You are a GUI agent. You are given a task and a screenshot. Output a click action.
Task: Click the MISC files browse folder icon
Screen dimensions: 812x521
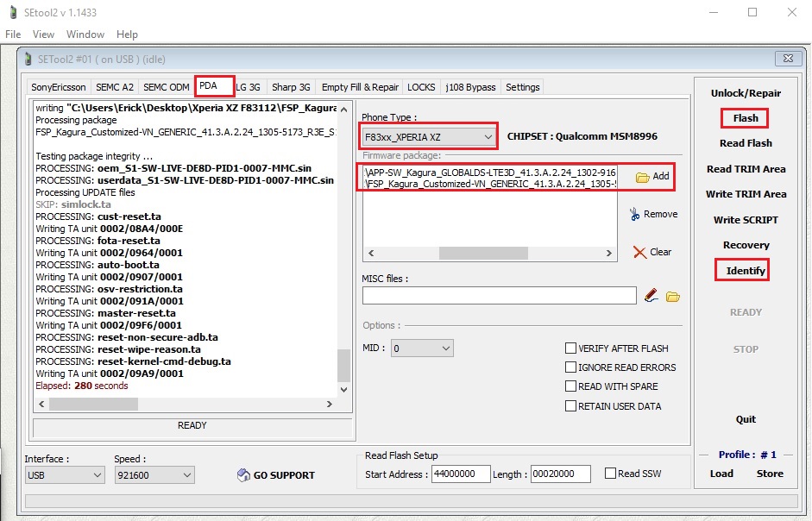pos(673,297)
